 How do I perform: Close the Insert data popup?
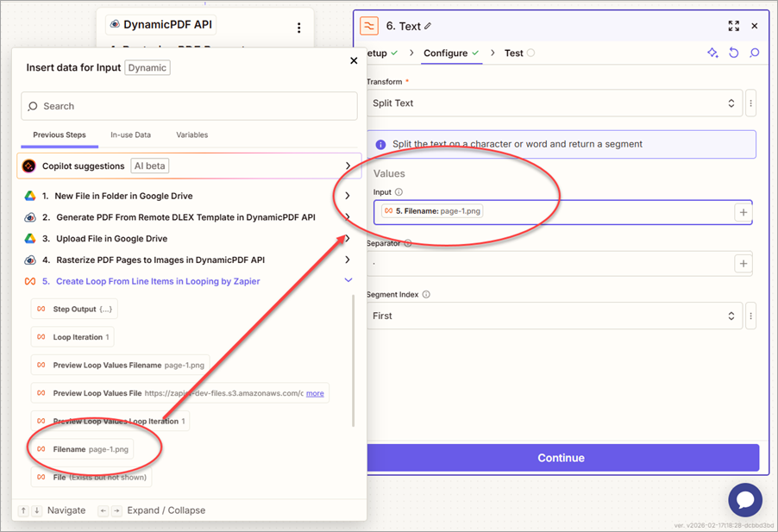[x=354, y=60]
